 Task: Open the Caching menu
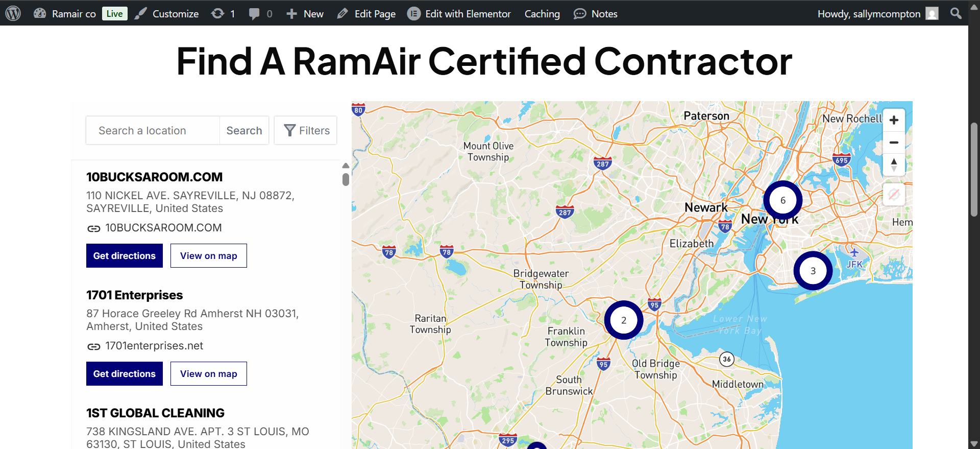(542, 14)
